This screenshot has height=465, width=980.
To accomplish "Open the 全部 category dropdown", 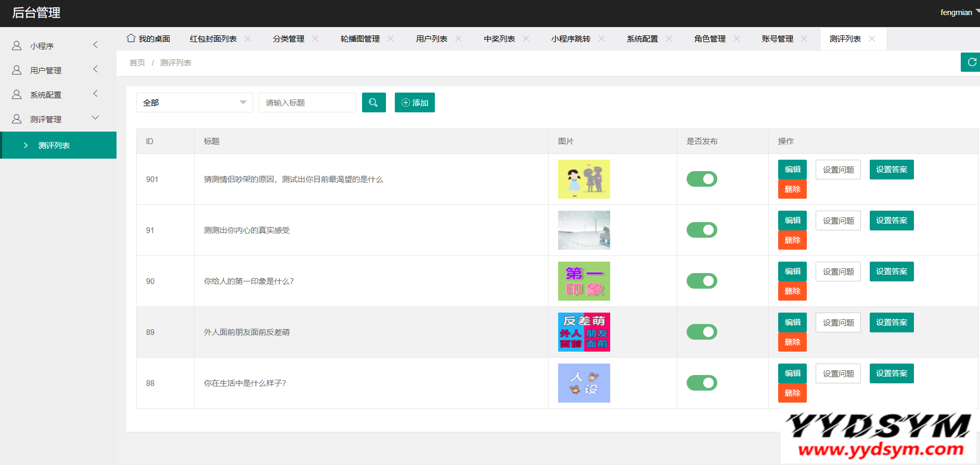I will point(195,102).
